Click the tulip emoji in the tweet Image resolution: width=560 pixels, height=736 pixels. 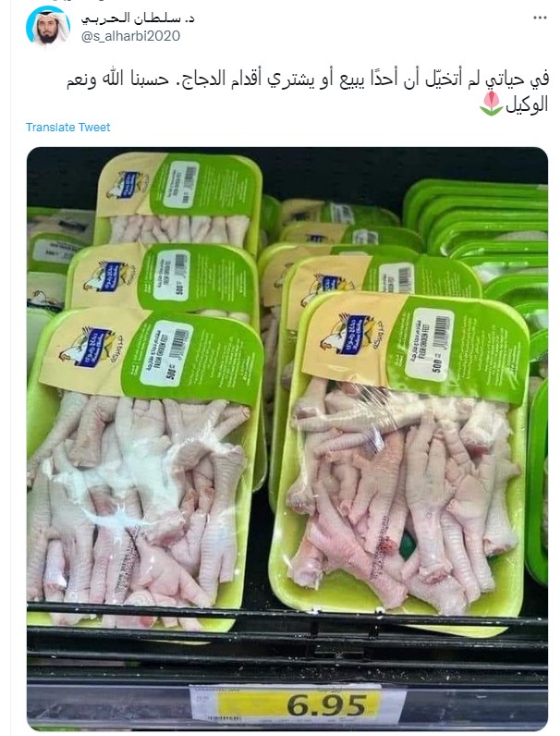click(491, 104)
